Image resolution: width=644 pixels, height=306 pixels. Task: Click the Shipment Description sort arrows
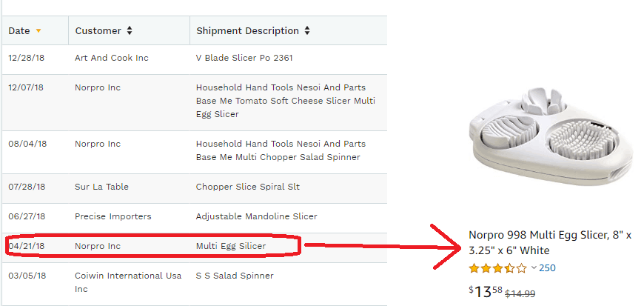307,31
